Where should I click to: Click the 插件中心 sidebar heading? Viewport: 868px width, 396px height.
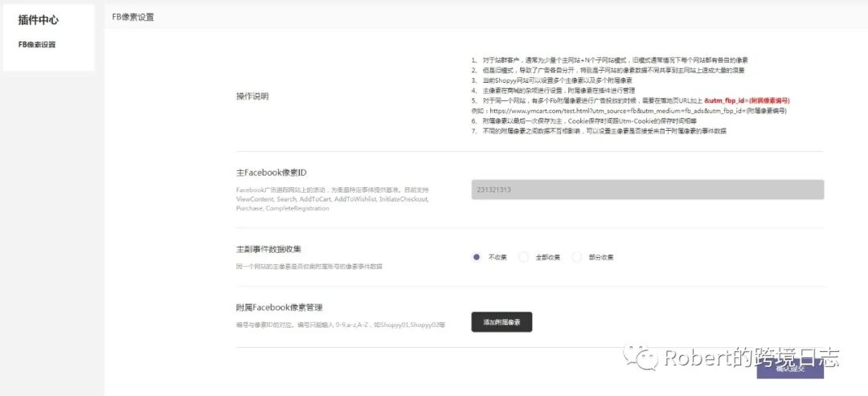pos(39,20)
